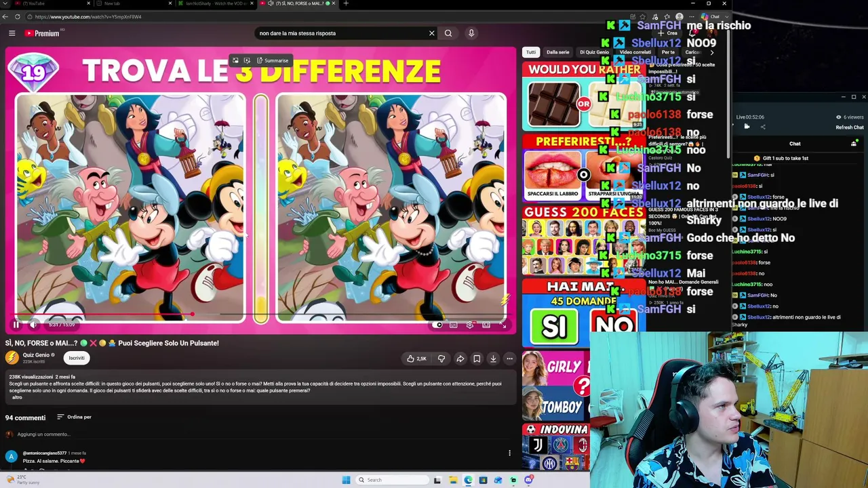868x488 pixels.
Task: Open the Quiz Genio channel name link
Action: [37, 355]
